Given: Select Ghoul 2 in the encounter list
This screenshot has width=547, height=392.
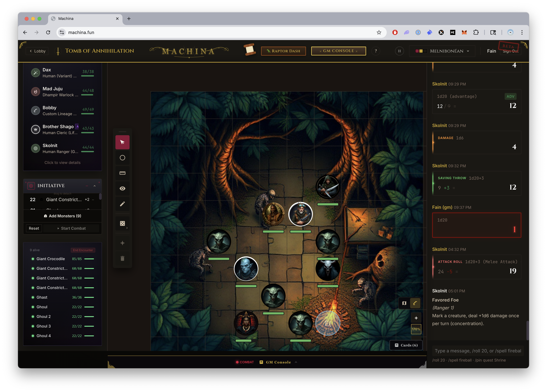Looking at the screenshot, I should click(x=63, y=316).
